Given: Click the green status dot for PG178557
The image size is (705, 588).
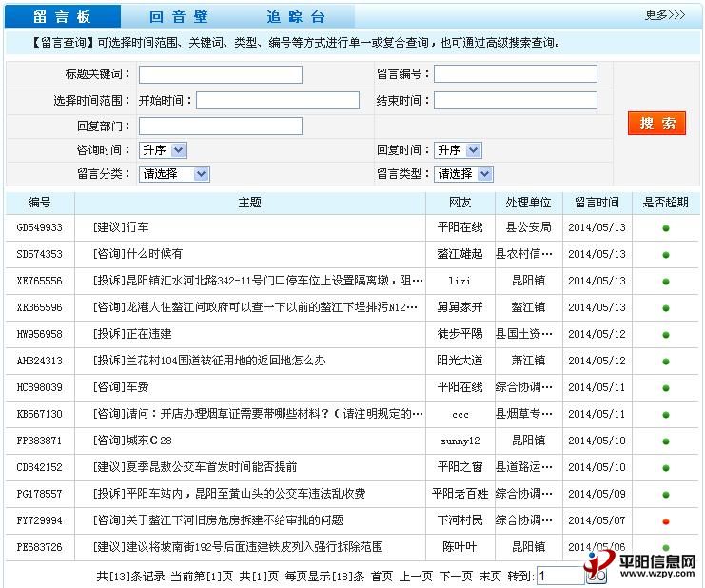Looking at the screenshot, I should (666, 495).
